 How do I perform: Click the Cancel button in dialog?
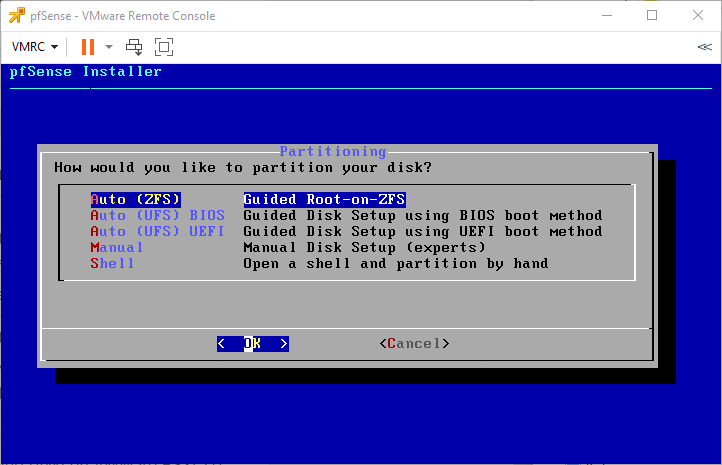click(x=414, y=343)
